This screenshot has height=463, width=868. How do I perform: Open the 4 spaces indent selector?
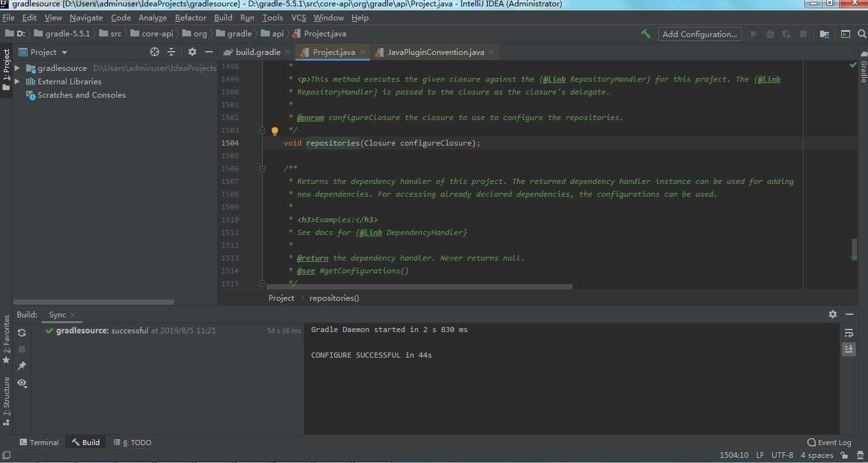tap(817, 455)
